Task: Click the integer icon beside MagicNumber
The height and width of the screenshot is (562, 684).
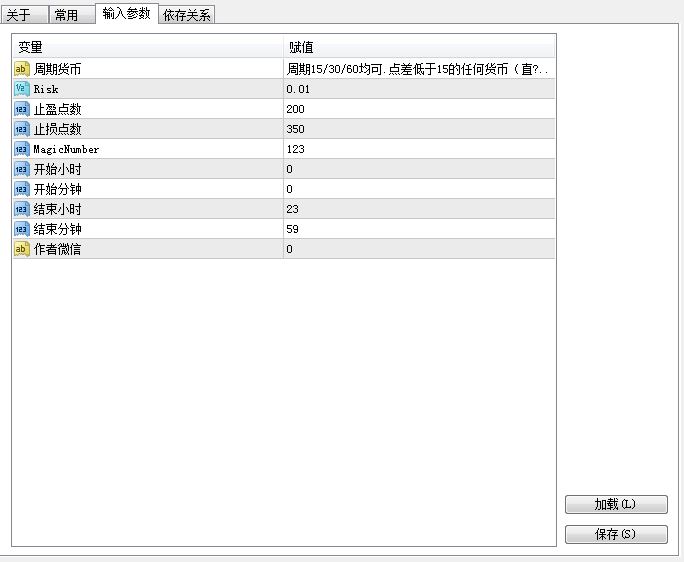Action: pyautogui.click(x=22, y=149)
